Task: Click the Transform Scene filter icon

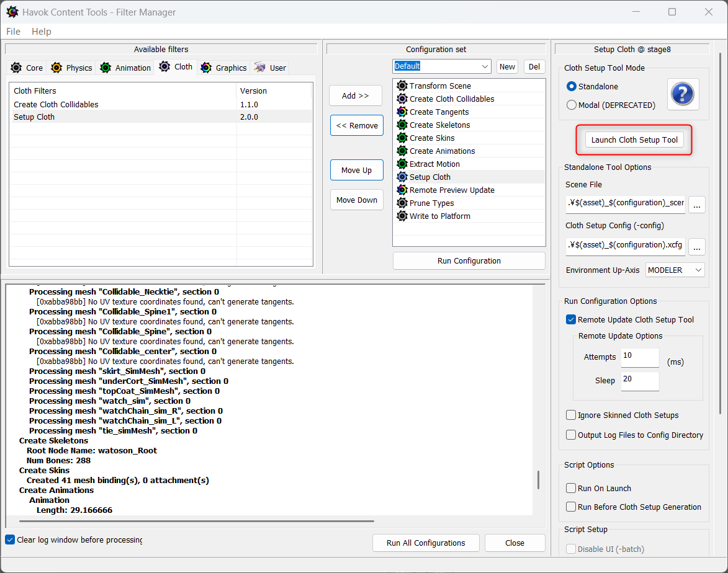Action: tap(402, 86)
